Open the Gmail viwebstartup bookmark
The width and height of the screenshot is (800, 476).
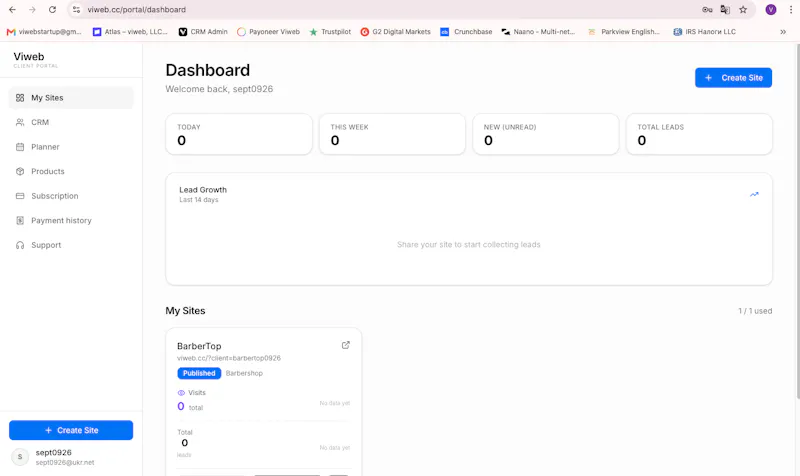tap(44, 32)
